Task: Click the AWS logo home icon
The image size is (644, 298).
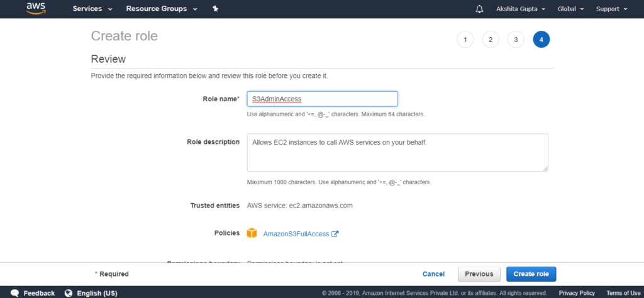Action: tap(35, 9)
